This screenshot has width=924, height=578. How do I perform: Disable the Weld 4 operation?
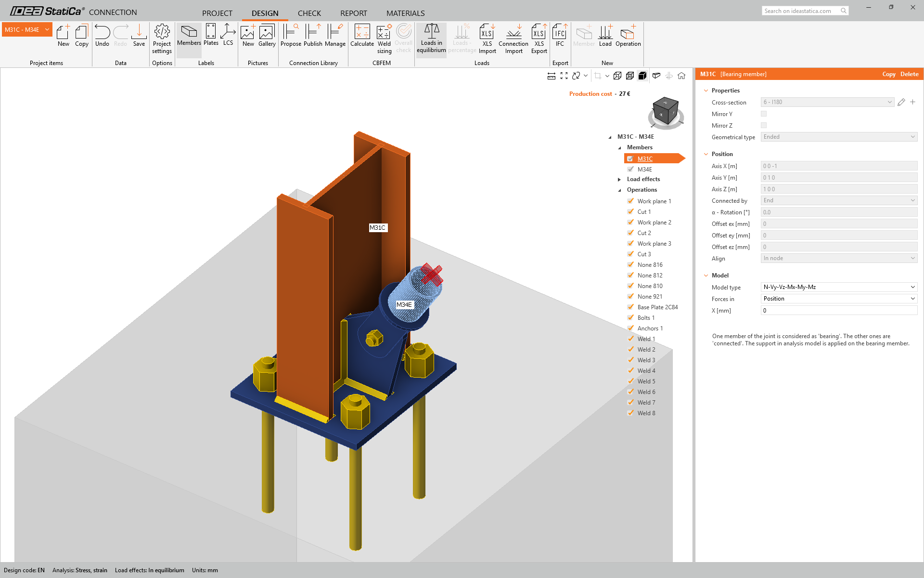coord(630,370)
